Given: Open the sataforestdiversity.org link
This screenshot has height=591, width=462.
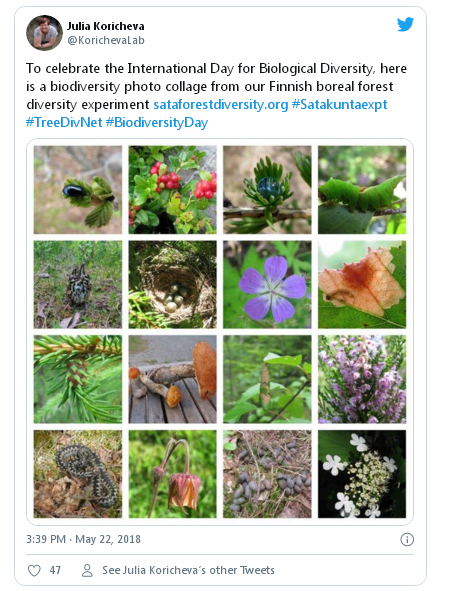Looking at the screenshot, I should pyautogui.click(x=221, y=104).
